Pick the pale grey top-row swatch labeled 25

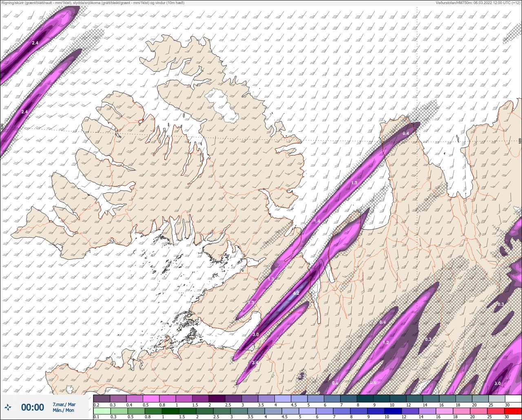[497, 398]
